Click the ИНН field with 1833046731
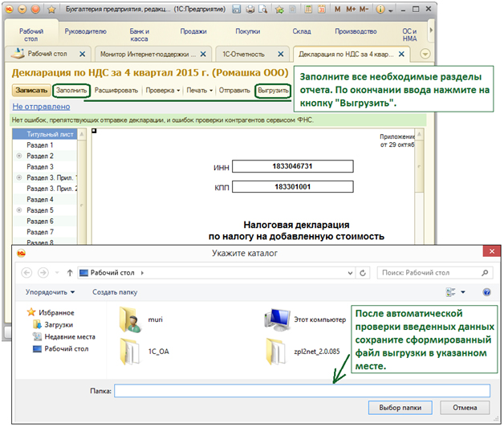Viewport: 504px width, 427px height. (292, 166)
